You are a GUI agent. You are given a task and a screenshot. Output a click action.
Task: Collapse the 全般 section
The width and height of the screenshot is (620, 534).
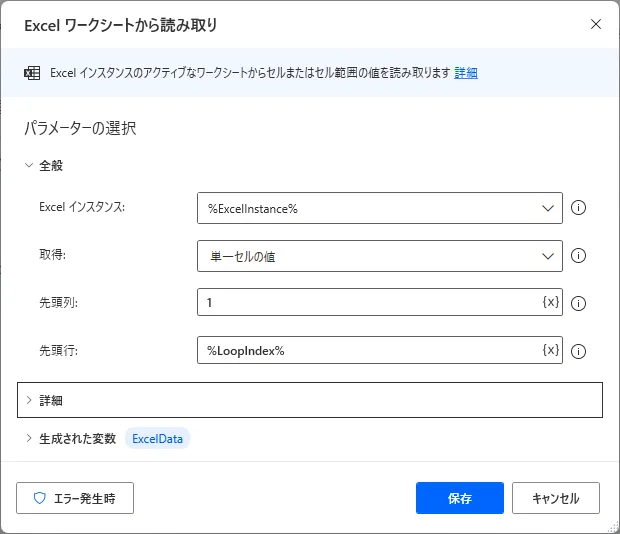click(x=29, y=166)
